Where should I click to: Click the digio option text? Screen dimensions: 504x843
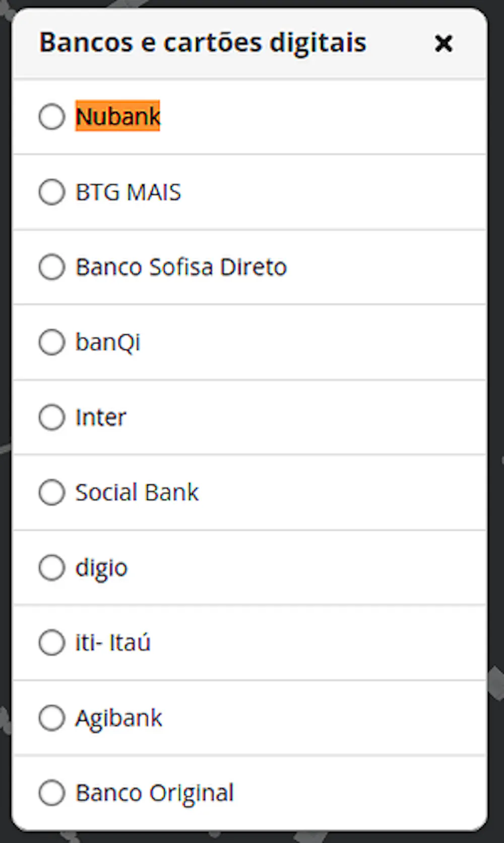tap(101, 568)
